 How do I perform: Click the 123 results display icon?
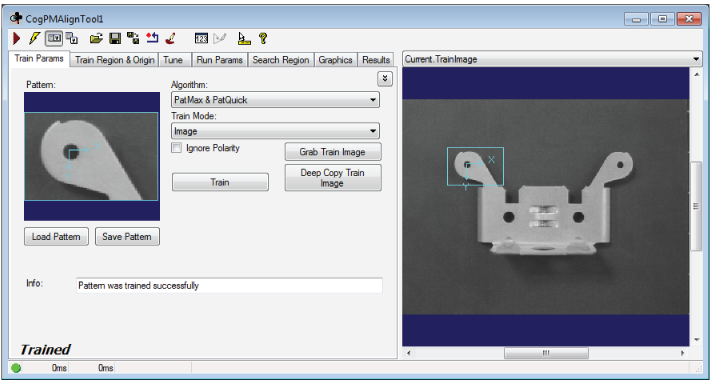pos(201,39)
